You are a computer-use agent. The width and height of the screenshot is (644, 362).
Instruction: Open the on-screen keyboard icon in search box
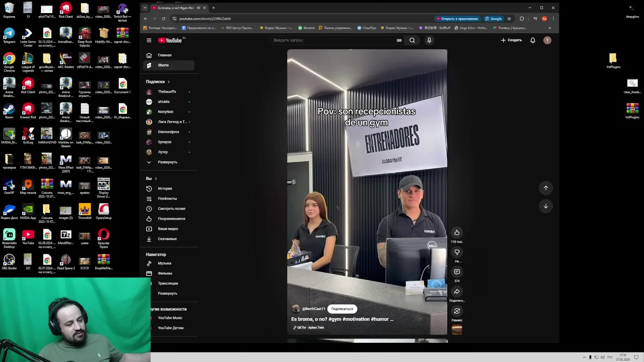point(399,40)
